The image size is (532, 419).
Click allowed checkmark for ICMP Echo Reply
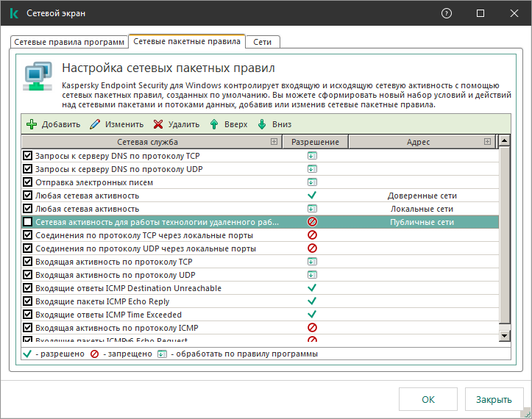(312, 301)
